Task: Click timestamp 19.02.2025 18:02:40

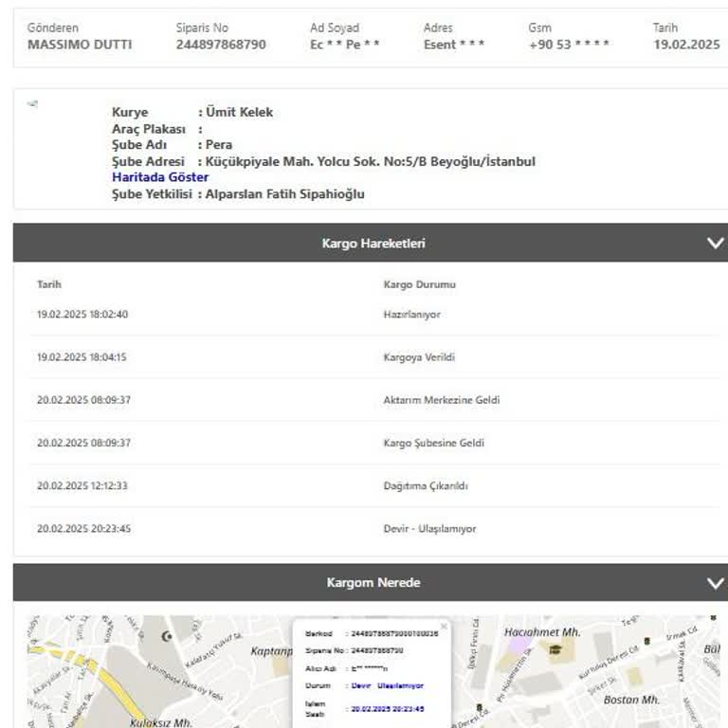Action: point(82,315)
